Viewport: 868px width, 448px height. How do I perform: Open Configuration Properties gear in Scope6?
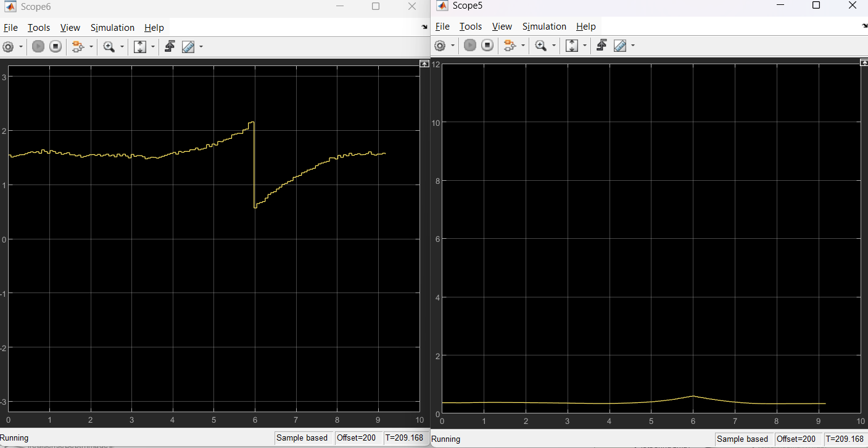pyautogui.click(x=8, y=47)
